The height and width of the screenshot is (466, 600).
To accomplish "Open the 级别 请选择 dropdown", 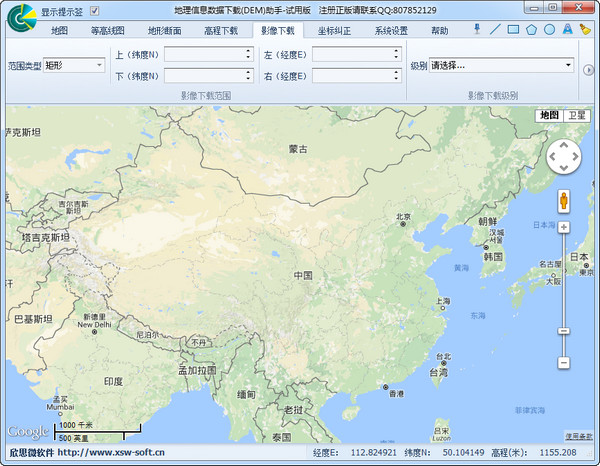I will point(501,65).
